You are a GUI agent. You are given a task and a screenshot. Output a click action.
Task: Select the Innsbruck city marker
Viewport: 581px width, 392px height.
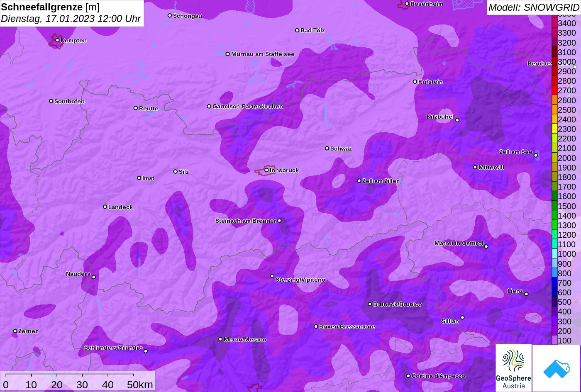pos(266,170)
